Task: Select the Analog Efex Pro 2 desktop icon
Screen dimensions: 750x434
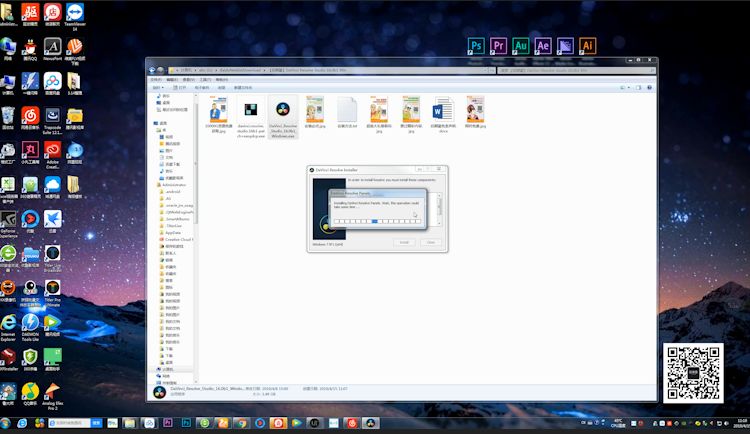Action: point(53,396)
